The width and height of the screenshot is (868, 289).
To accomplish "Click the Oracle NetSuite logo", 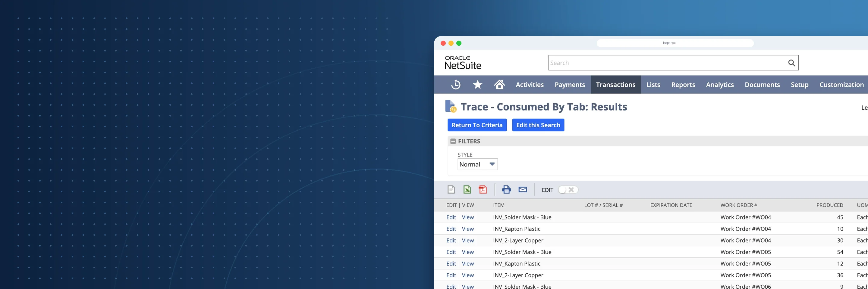I will tap(463, 63).
